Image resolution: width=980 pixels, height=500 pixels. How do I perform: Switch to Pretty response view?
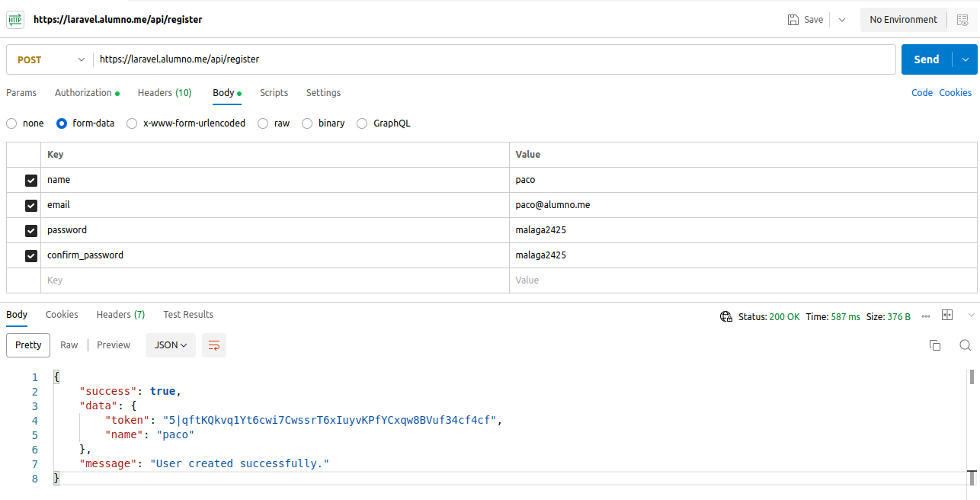click(28, 345)
